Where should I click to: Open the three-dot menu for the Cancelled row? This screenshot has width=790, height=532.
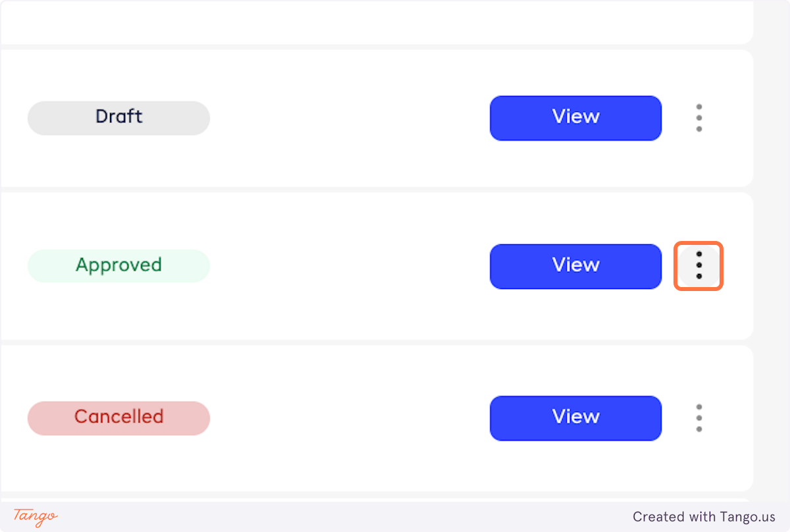(698, 418)
